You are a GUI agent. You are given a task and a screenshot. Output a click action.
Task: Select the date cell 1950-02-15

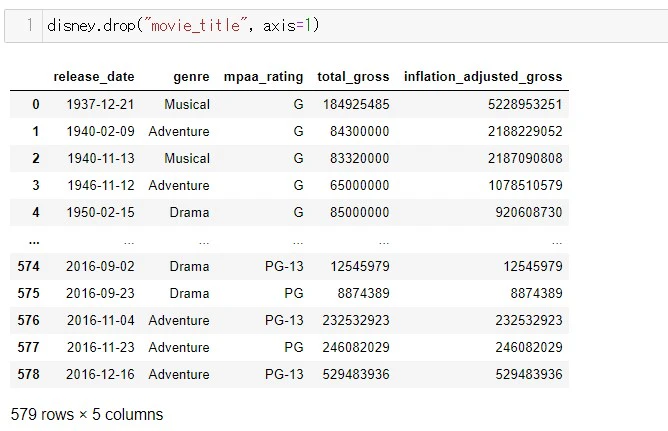tap(100, 212)
